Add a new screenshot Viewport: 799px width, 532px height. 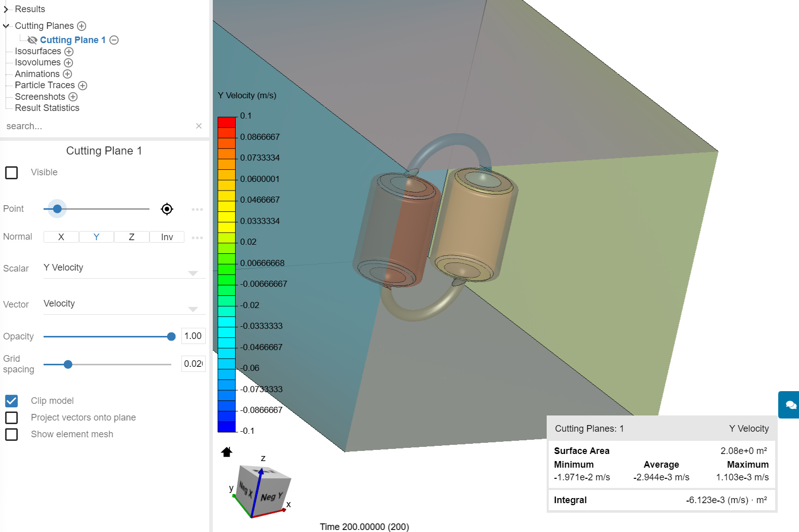[x=73, y=97]
